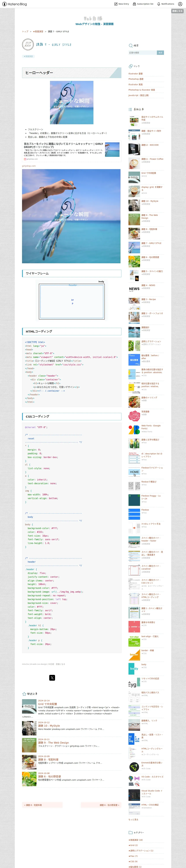Open category ★Flex (7)

coord(133,856)
